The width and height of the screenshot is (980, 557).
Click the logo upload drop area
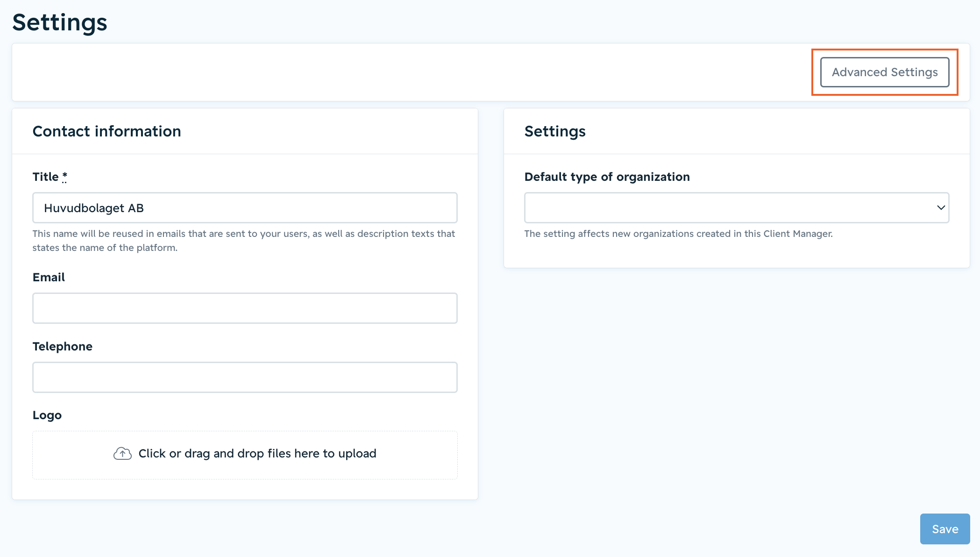point(245,455)
